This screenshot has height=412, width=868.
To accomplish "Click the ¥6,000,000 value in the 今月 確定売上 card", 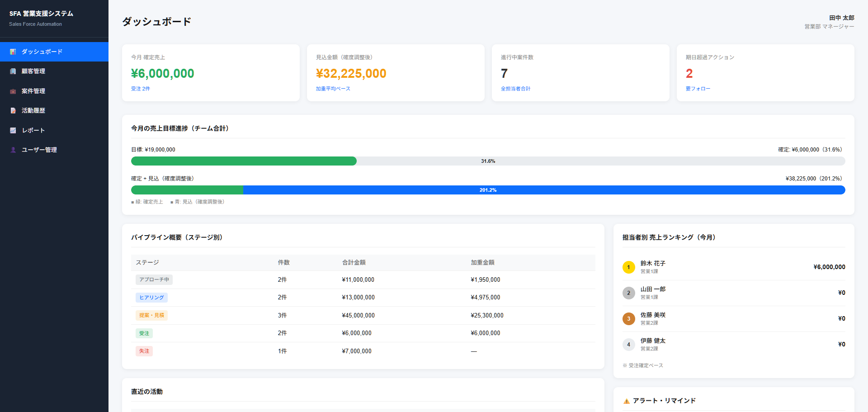I will [x=163, y=73].
